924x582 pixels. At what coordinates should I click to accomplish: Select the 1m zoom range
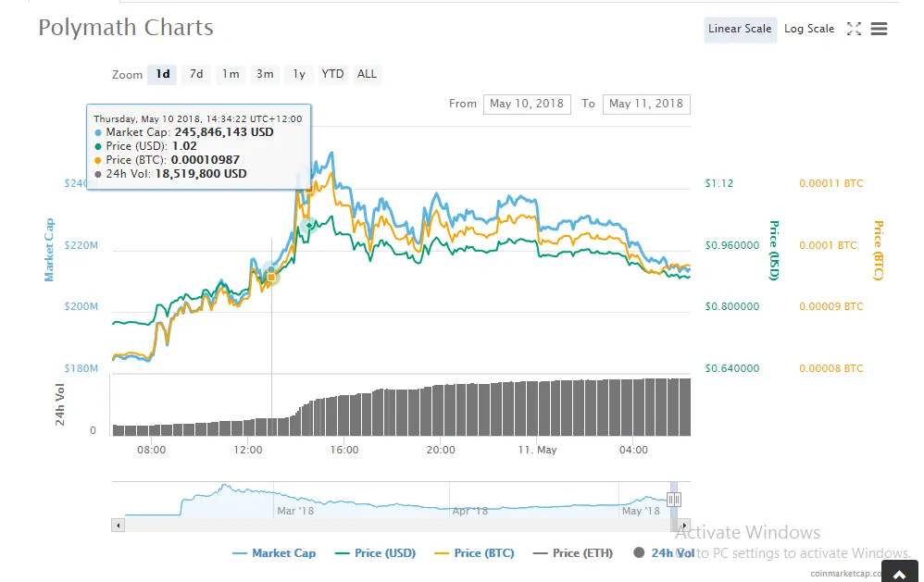(x=231, y=74)
